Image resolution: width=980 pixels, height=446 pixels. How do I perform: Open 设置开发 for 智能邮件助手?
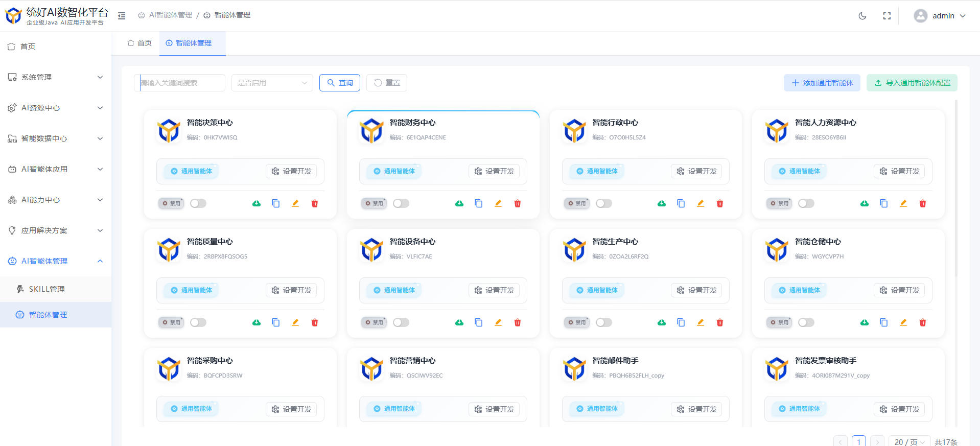pos(696,409)
